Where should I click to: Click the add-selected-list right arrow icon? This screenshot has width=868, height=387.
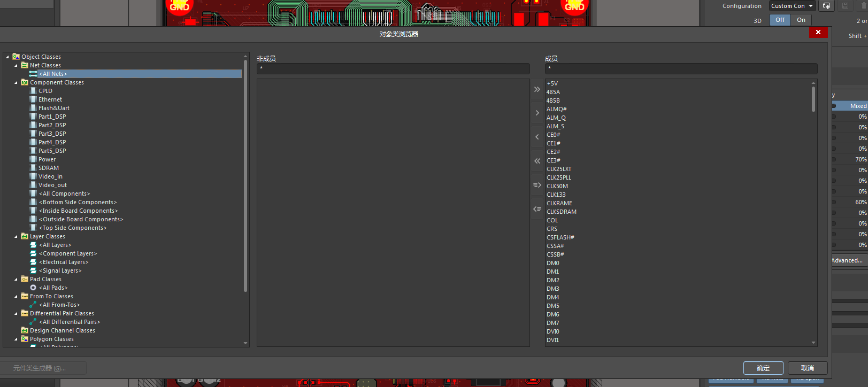click(x=537, y=185)
